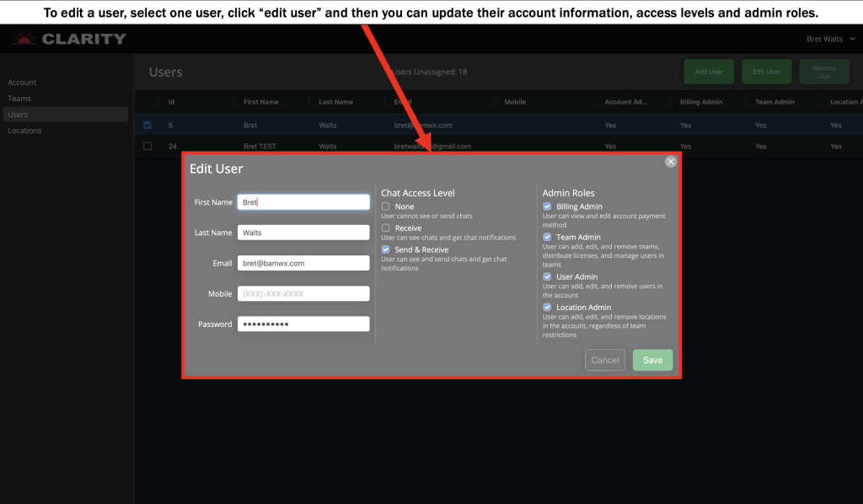Screen dimensions: 863x504
Task: Save the user changes
Action: 652,359
